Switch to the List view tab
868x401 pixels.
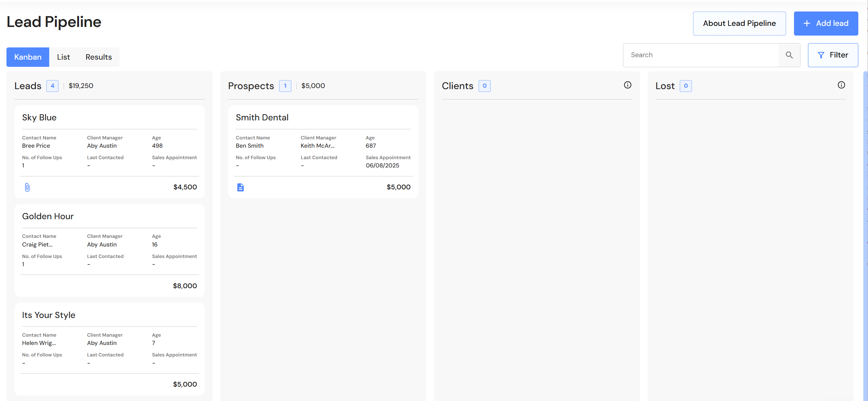coord(63,57)
